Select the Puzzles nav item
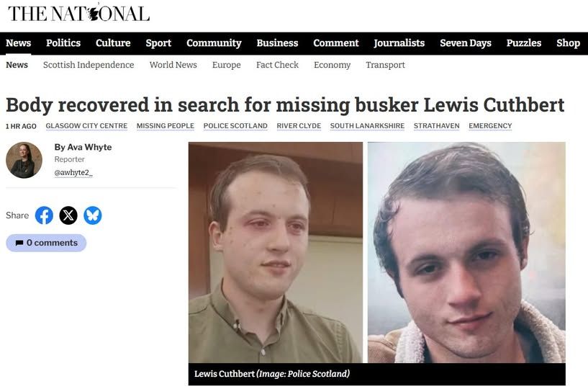 coord(523,43)
